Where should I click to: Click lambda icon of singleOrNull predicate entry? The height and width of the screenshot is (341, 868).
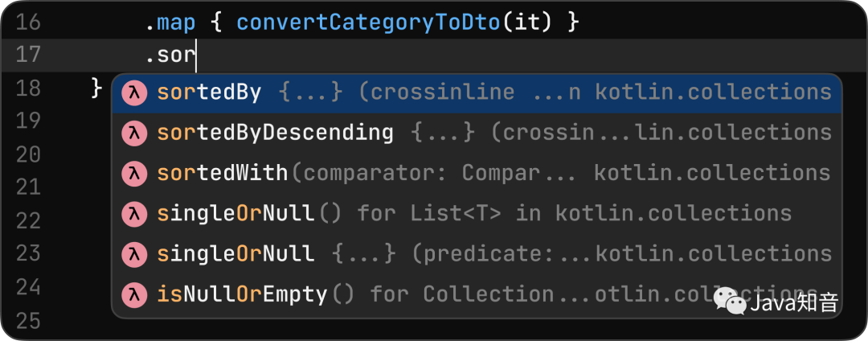[133, 254]
